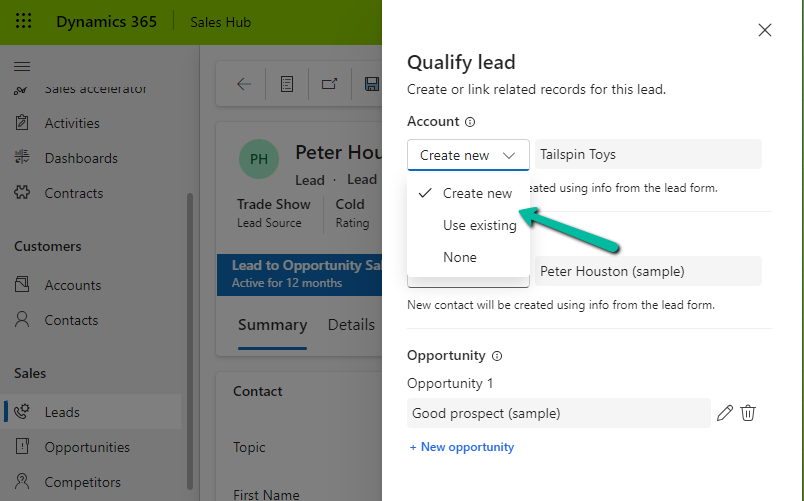The image size is (804, 501).
Task: Choose Create new from the dropdown list
Action: click(468, 193)
